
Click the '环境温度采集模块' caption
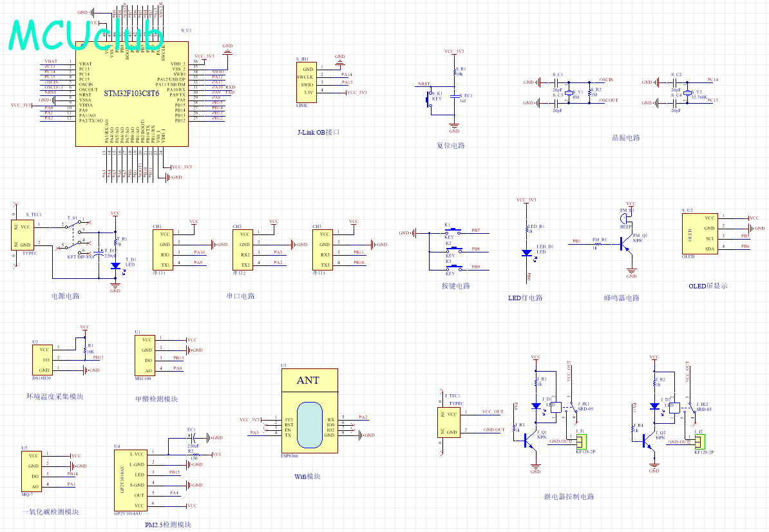55,397
